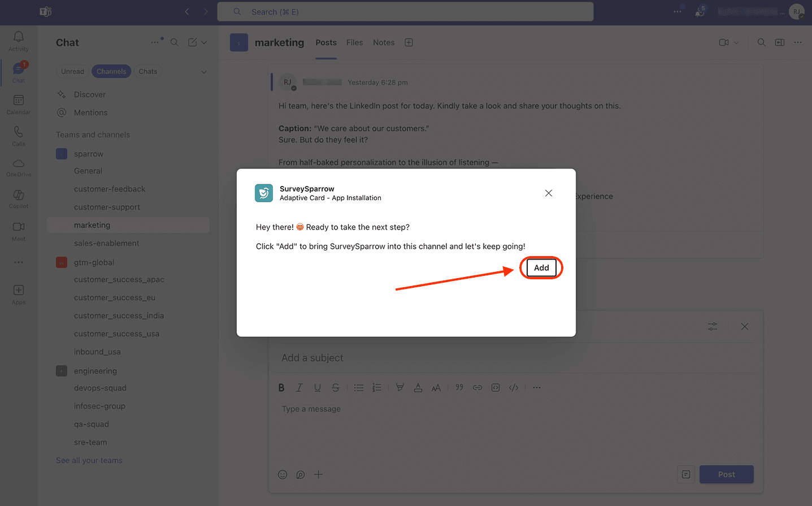The width and height of the screenshot is (812, 506).
Task: Open the Activity feed in sidebar
Action: 19,41
